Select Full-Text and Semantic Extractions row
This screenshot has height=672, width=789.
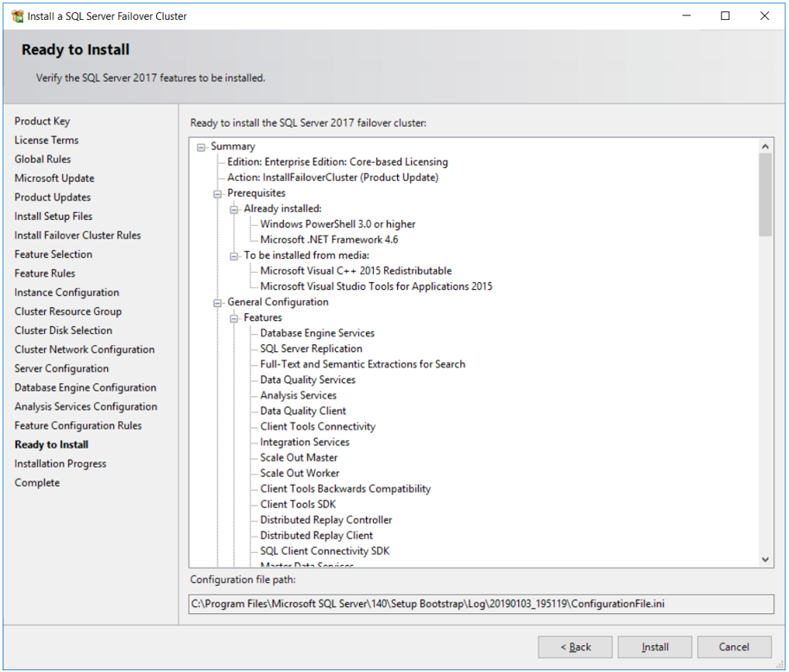[x=363, y=365]
